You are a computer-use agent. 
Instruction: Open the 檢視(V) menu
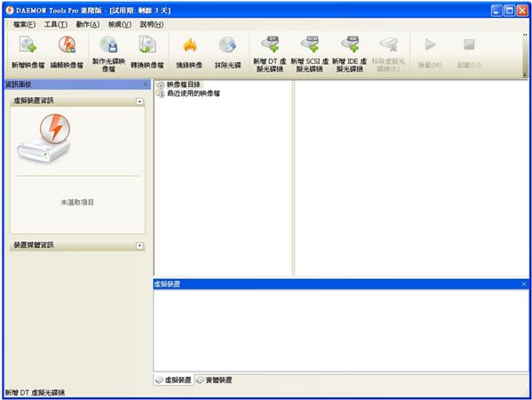120,25
